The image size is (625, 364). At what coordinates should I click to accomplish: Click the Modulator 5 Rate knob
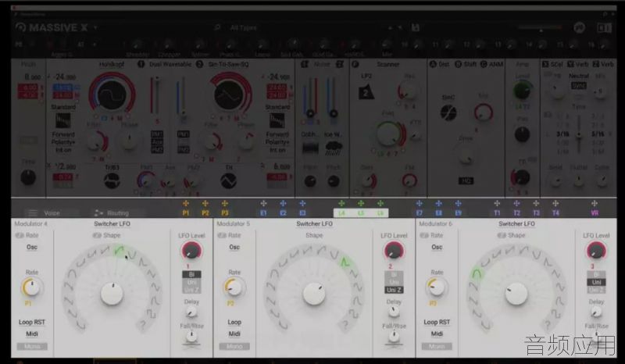[x=234, y=287]
